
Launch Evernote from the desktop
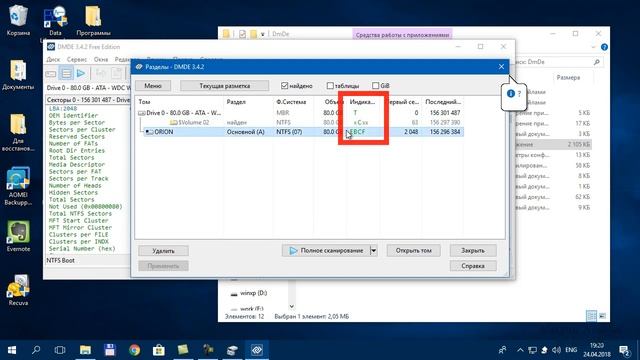(18, 236)
